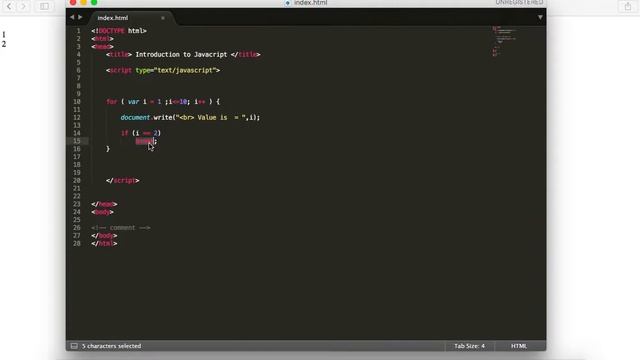Click the closing </script> tag
Image resolution: width=640 pixels, height=360 pixels.
122,180
